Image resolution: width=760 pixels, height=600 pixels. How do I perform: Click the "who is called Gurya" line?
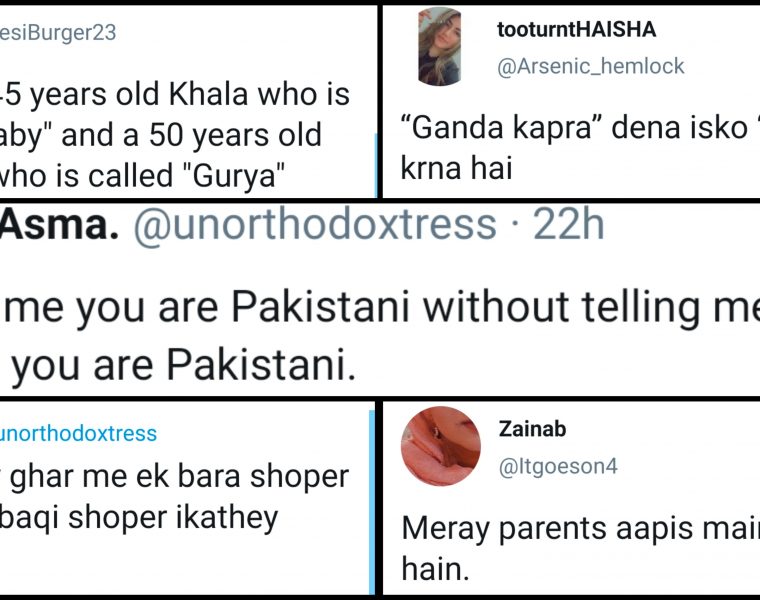point(140,176)
